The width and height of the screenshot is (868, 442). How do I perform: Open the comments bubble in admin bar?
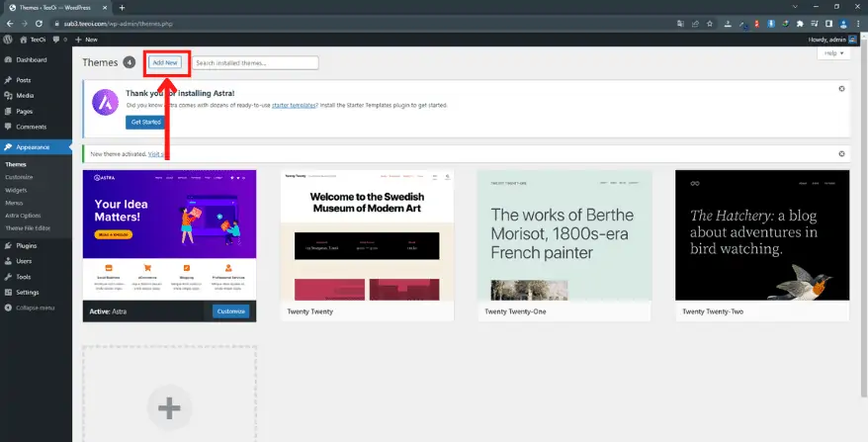59,40
